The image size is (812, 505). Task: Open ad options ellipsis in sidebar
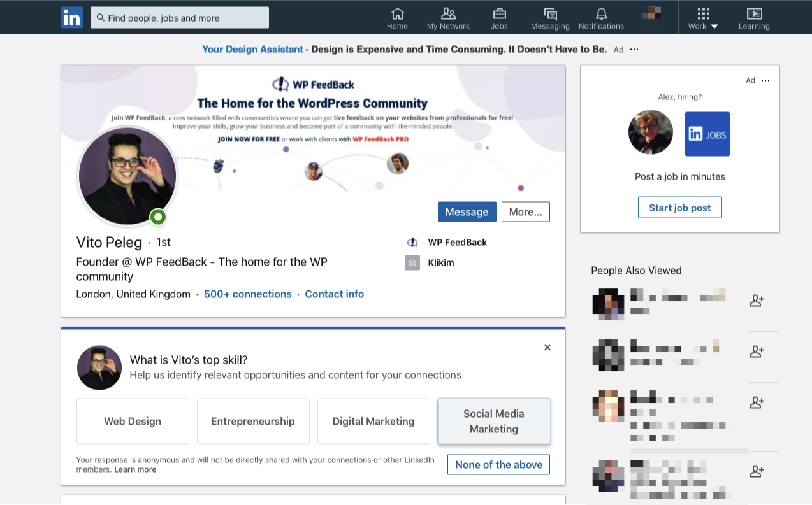pos(765,80)
